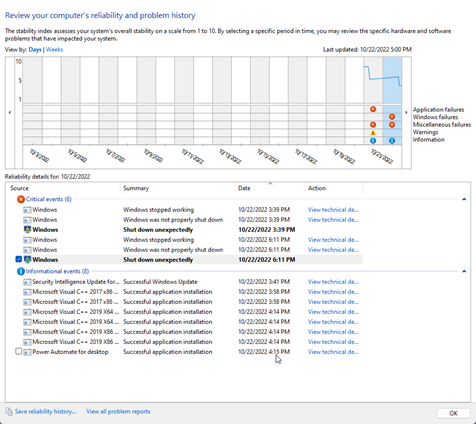The width and height of the screenshot is (476, 424).
Task: View technical details for Security Intelligence Update
Action: 333,282
